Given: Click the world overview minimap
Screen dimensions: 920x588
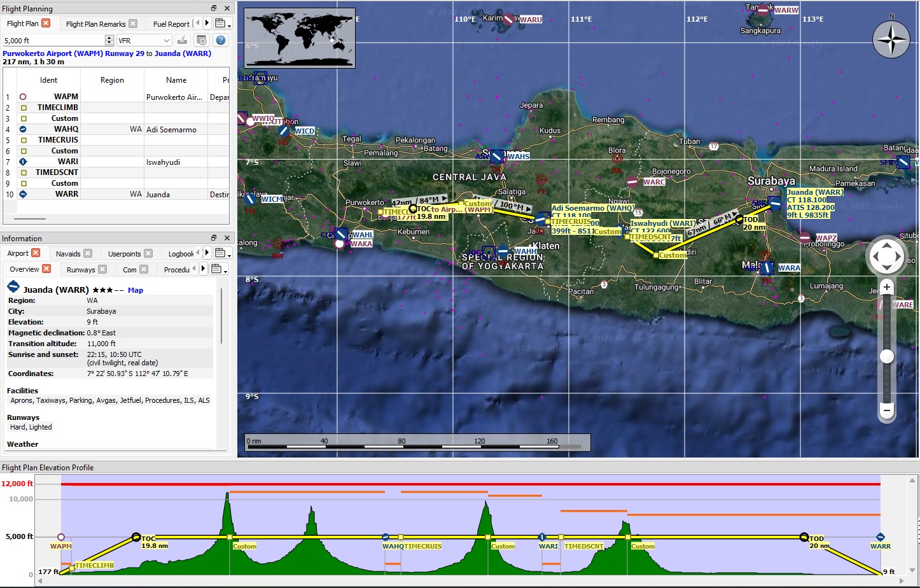Looking at the screenshot, I should (300, 38).
